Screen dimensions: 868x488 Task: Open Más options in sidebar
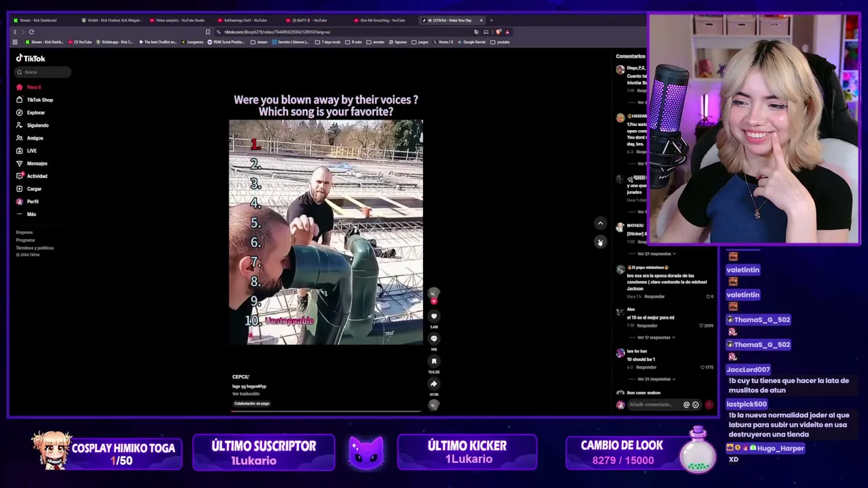[x=26, y=214]
